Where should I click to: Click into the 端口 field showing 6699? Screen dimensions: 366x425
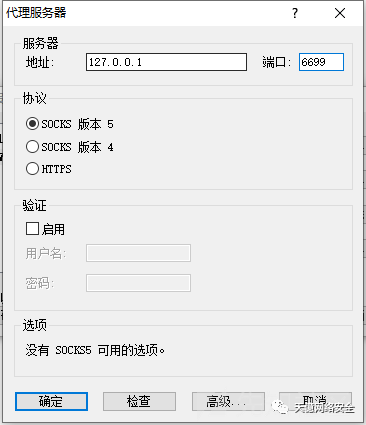click(321, 62)
